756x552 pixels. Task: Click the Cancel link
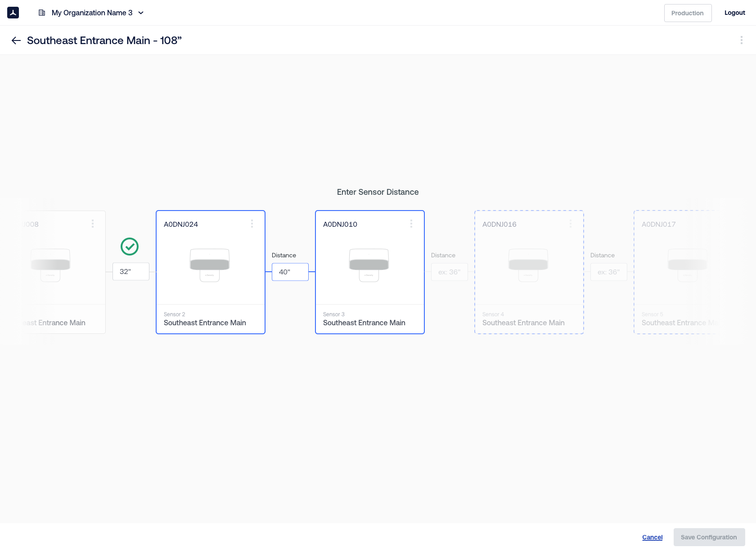coord(652,537)
